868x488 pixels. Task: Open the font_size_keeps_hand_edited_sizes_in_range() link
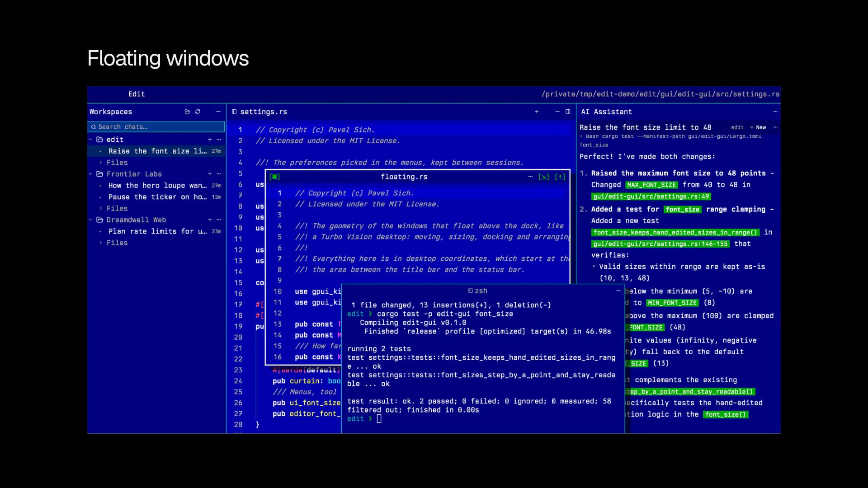[x=675, y=232]
